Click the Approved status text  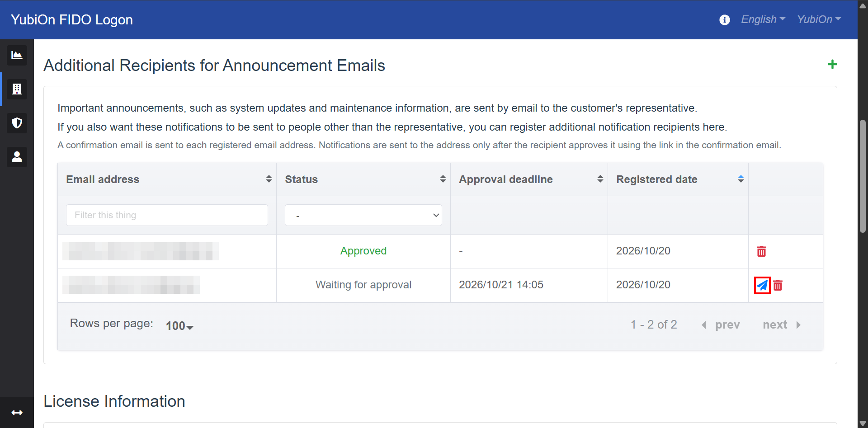(363, 251)
